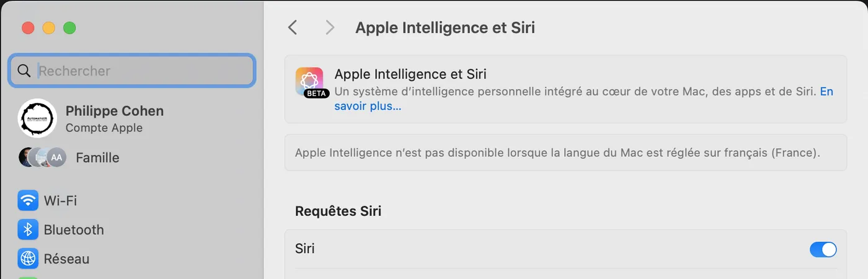Open the Compte Apple account name

click(x=104, y=128)
